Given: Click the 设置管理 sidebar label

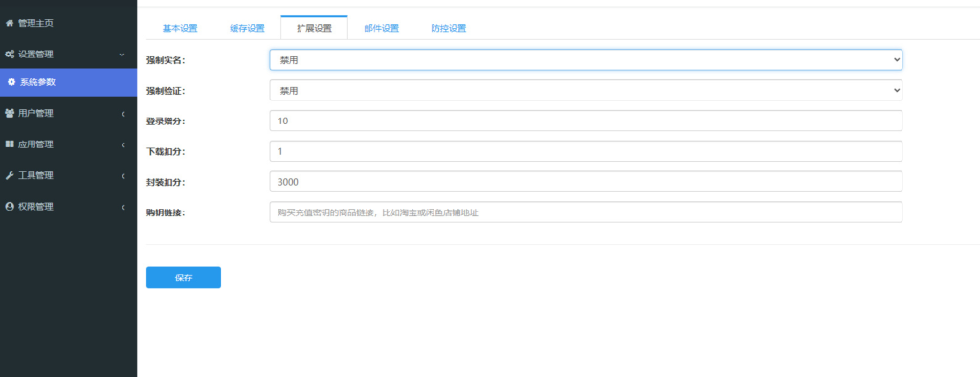Looking at the screenshot, I should pos(35,55).
